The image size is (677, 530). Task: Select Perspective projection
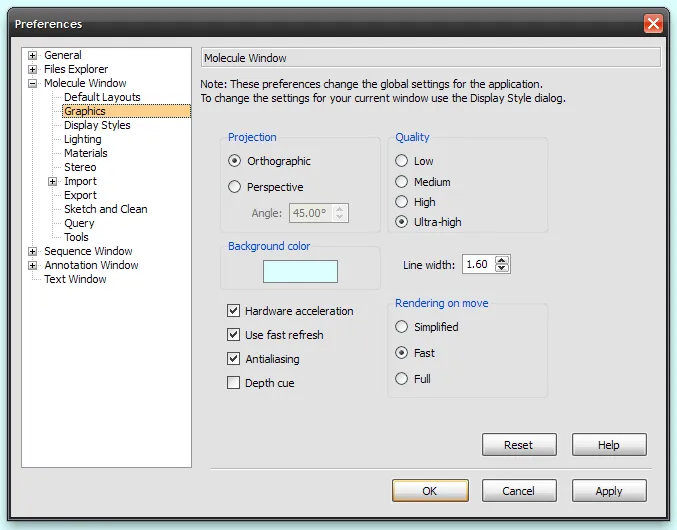coord(235,187)
